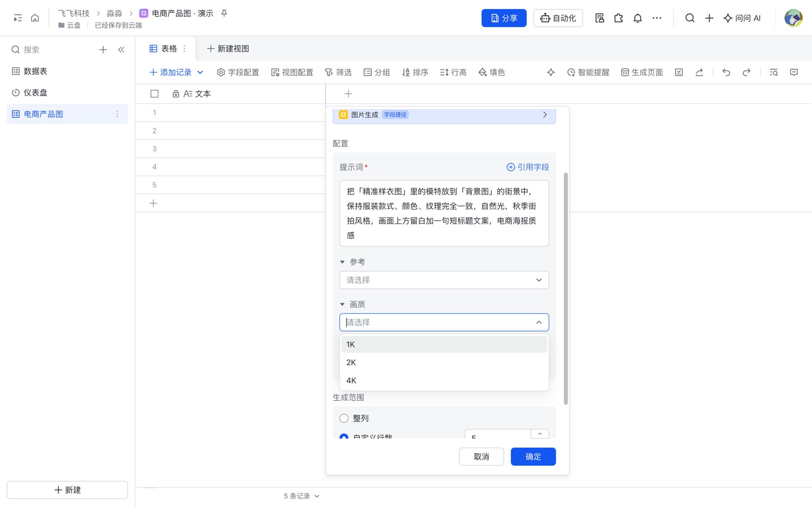Collapse the sidebar with double chevron
The width and height of the screenshot is (812, 508).
[121, 50]
